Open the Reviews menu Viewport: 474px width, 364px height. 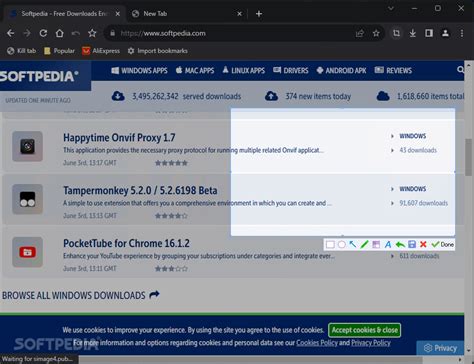393,70
